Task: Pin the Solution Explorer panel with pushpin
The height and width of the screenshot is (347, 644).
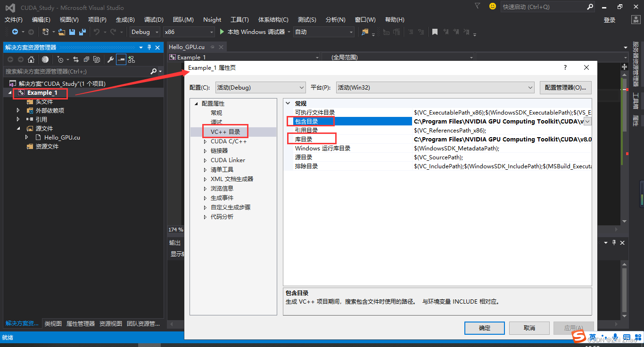Action: [x=149, y=47]
